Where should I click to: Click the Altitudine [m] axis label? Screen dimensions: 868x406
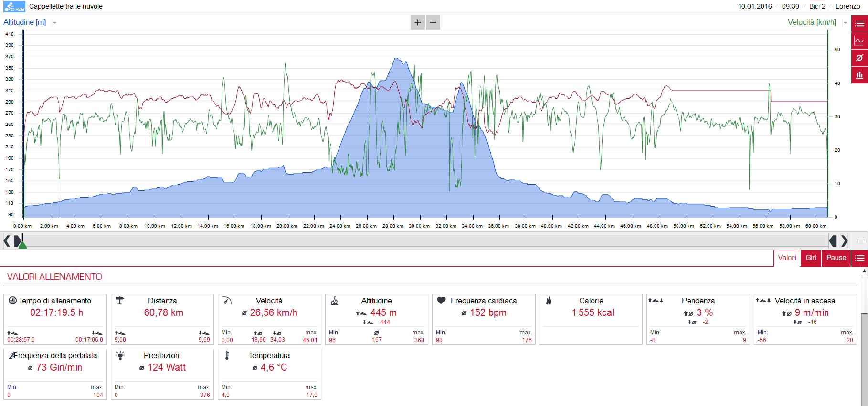point(25,22)
